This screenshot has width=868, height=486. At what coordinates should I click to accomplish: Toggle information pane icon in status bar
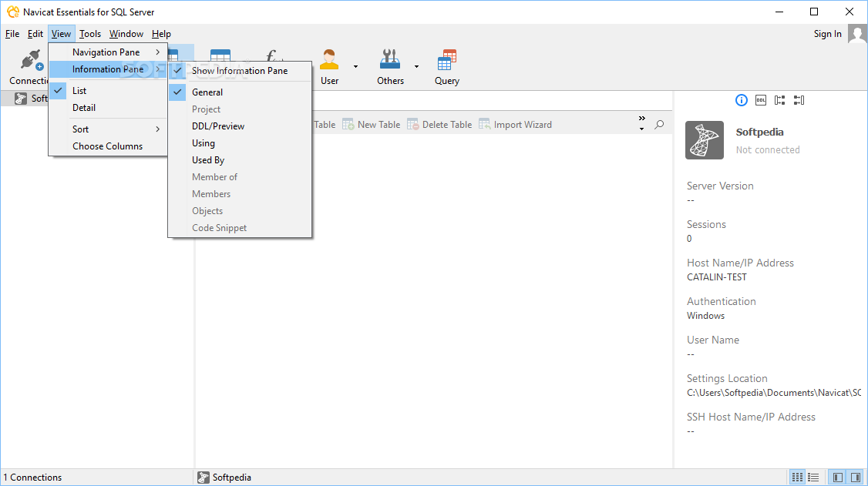tap(855, 478)
